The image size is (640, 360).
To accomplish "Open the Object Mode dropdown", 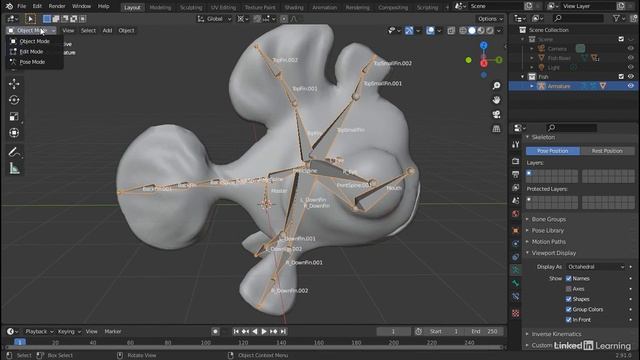I will 31,31.
